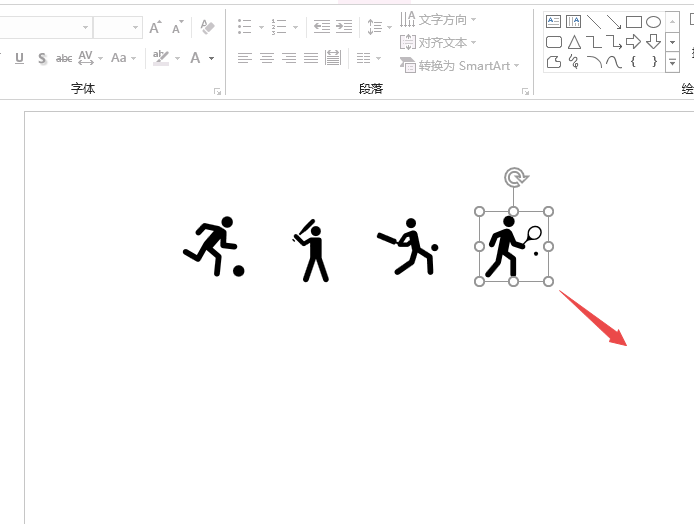Increase list indent level
Viewport: 694px width, 524px height.
pyautogui.click(x=344, y=27)
